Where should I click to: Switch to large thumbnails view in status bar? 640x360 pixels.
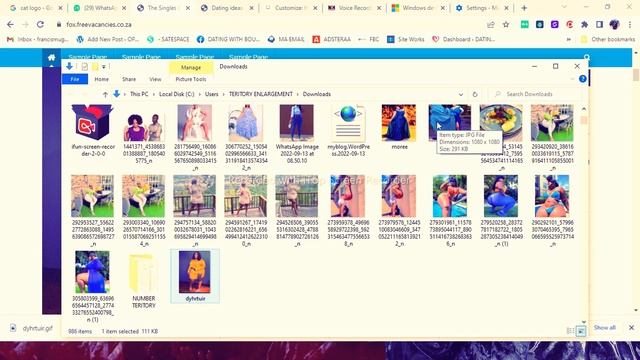pyautogui.click(x=581, y=331)
